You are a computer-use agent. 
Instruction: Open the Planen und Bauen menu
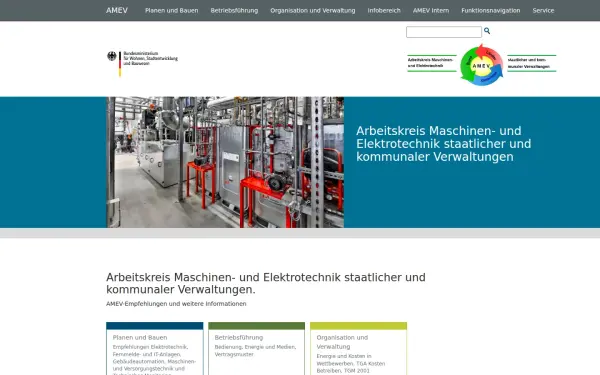(171, 11)
